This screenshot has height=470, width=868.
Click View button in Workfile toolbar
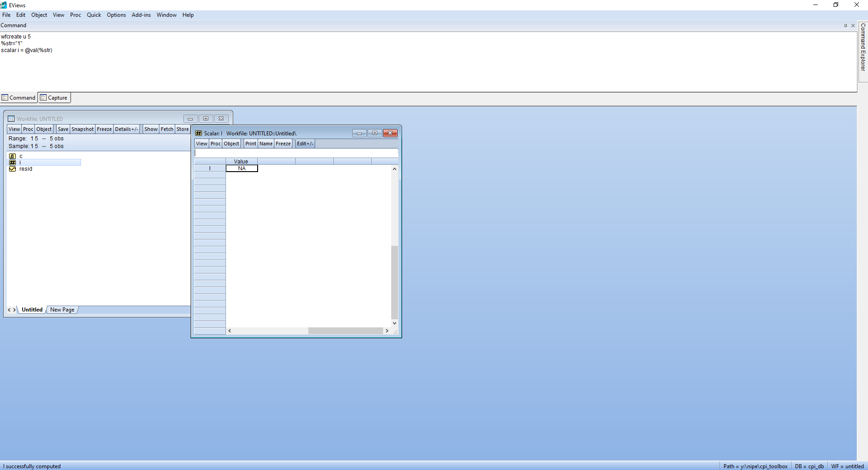pyautogui.click(x=14, y=129)
